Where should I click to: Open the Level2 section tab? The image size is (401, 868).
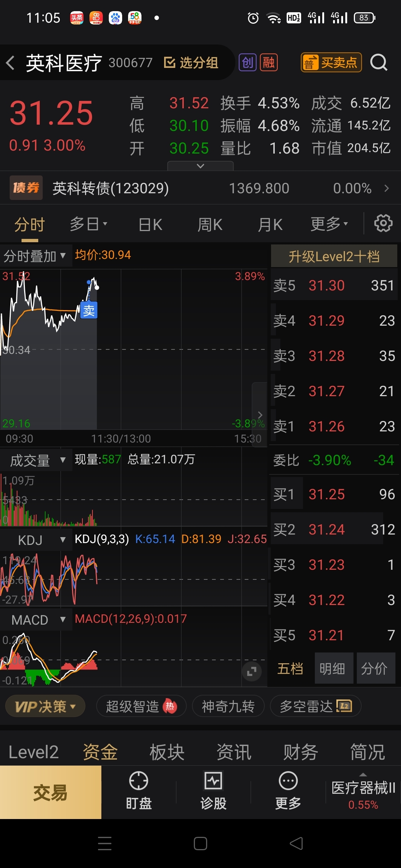point(33,752)
